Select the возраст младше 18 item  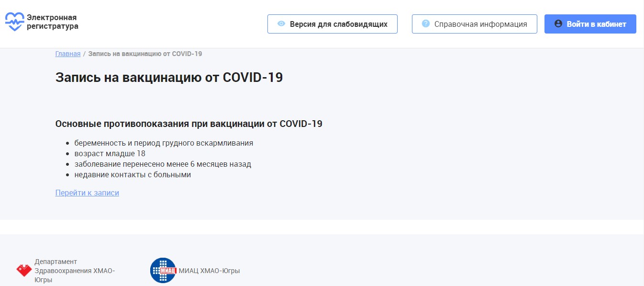[x=110, y=153]
